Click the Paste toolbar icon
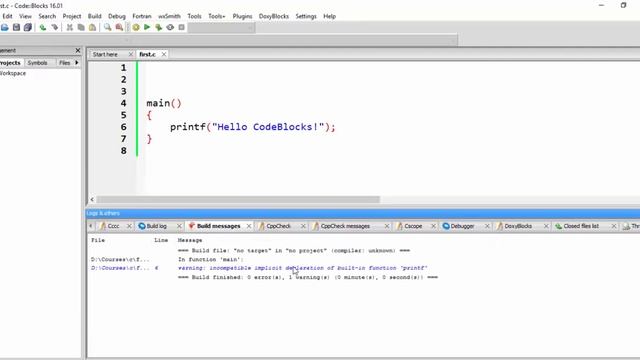This screenshot has height=360, width=640. pyautogui.click(x=93, y=27)
